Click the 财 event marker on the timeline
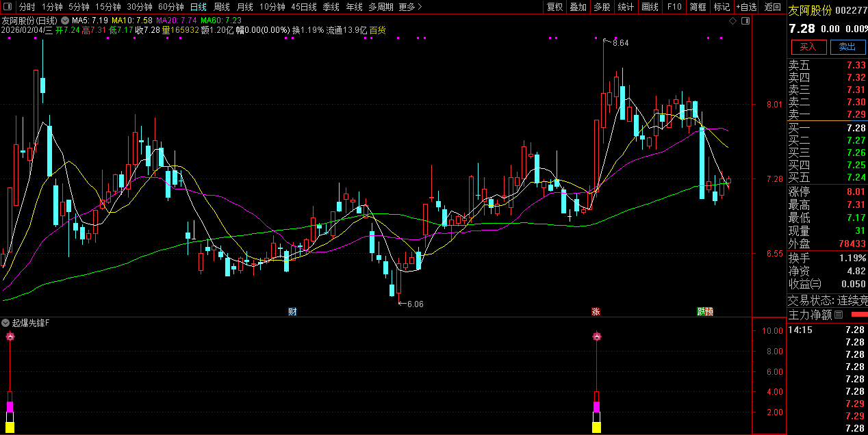Image resolution: width=868 pixels, height=435 pixels. click(x=292, y=312)
